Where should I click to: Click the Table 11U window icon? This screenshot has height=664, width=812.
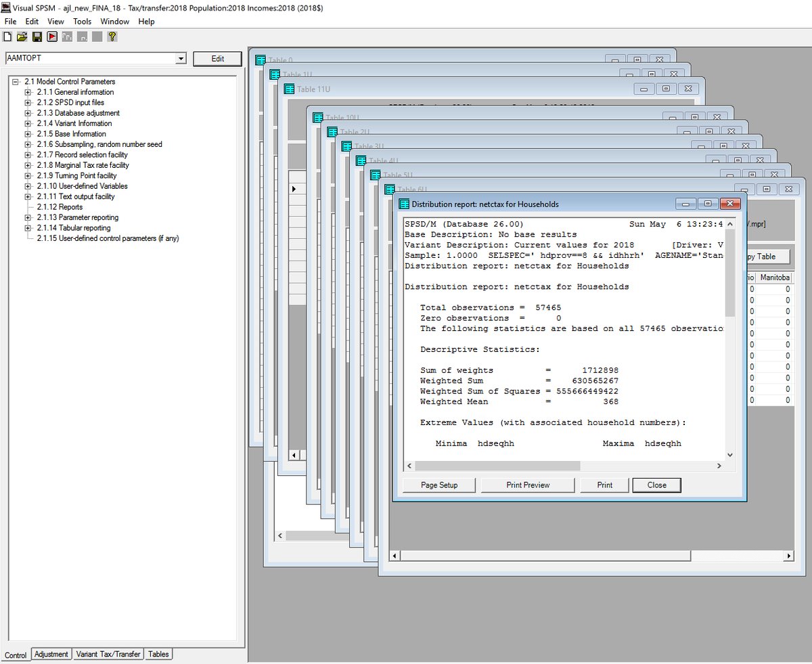click(289, 89)
